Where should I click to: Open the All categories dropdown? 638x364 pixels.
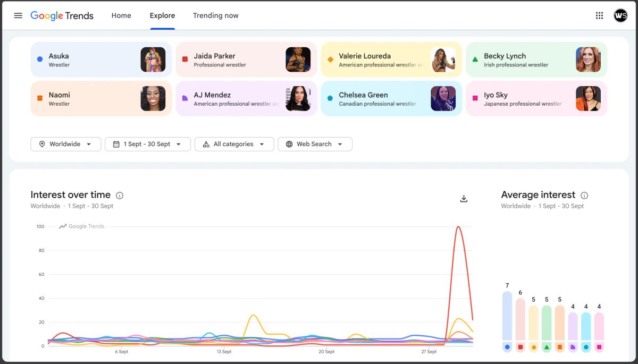coord(234,144)
